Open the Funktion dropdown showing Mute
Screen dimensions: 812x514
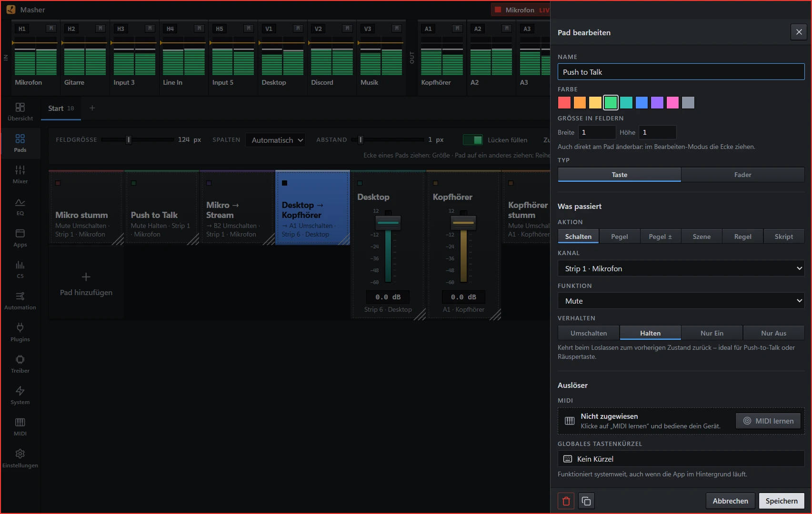[681, 301]
